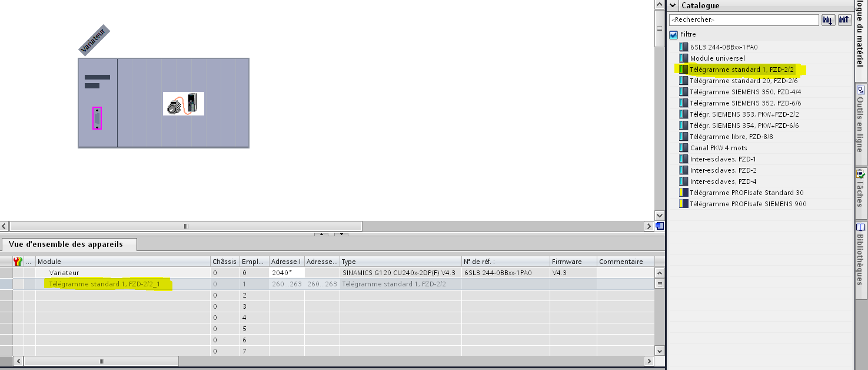Click the magenta PROFIBUS connector on the Variateur
The image size is (868, 370).
pyautogui.click(x=97, y=118)
